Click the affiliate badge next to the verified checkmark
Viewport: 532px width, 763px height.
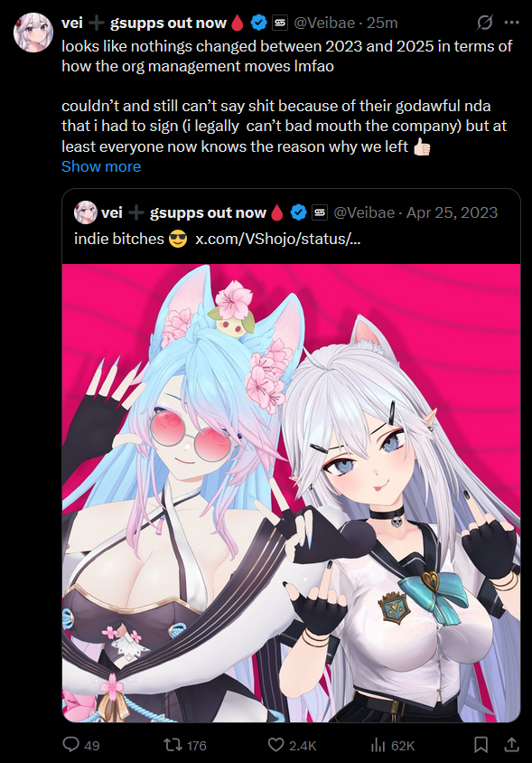[x=280, y=23]
